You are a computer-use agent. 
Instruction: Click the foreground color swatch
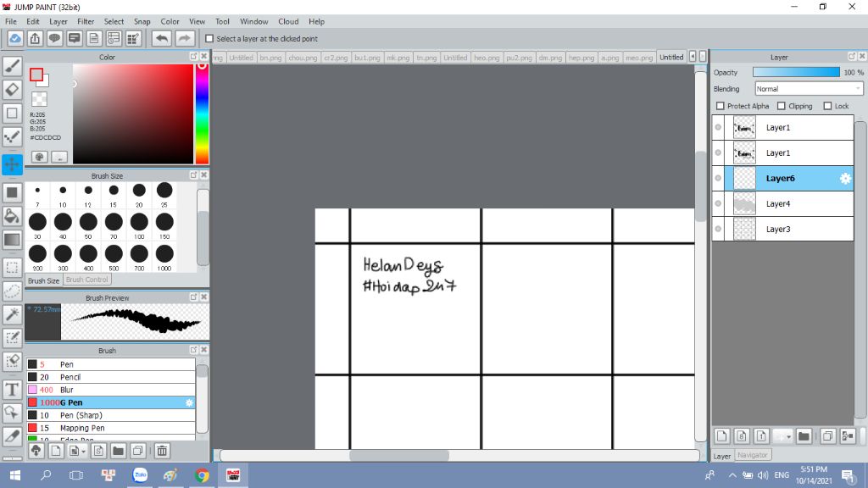pos(36,75)
